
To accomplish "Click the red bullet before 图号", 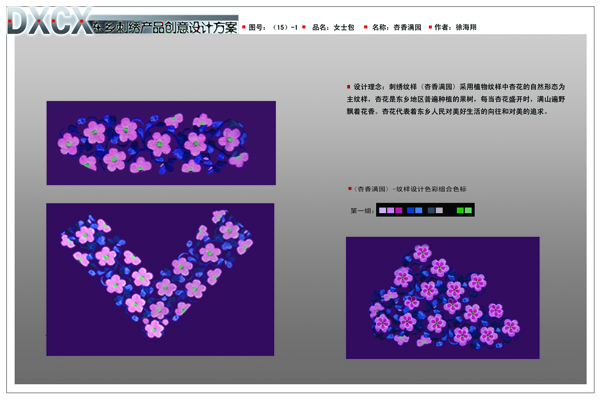I will coord(243,27).
